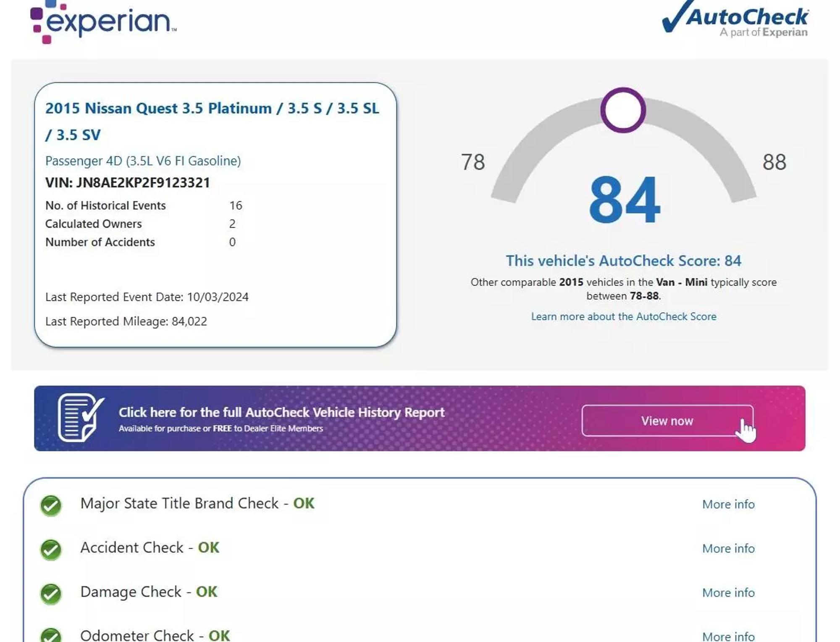Screen dimensions: 840x642
Task: Click the AutoCheck logo
Action: 735,19
